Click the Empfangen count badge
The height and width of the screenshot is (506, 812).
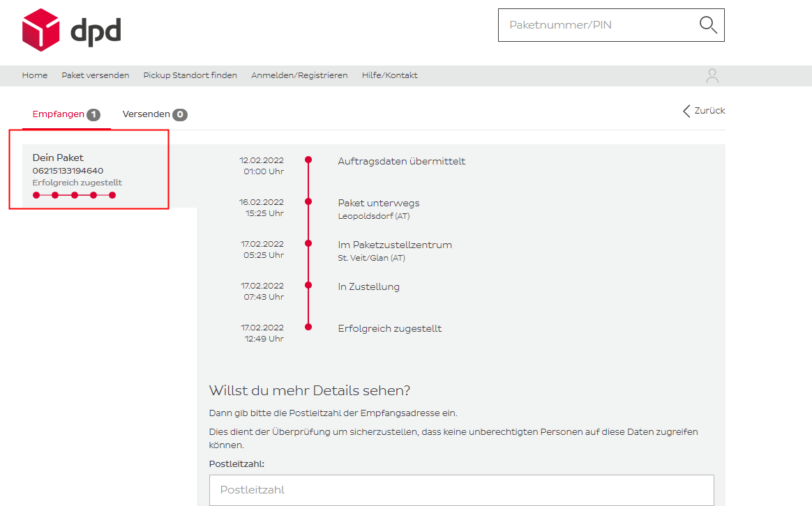[93, 115]
